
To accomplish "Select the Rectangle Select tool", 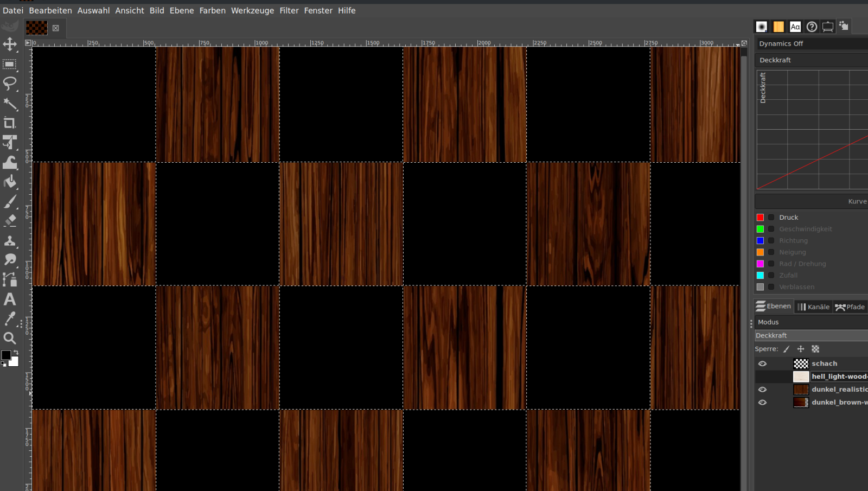I will (10, 65).
